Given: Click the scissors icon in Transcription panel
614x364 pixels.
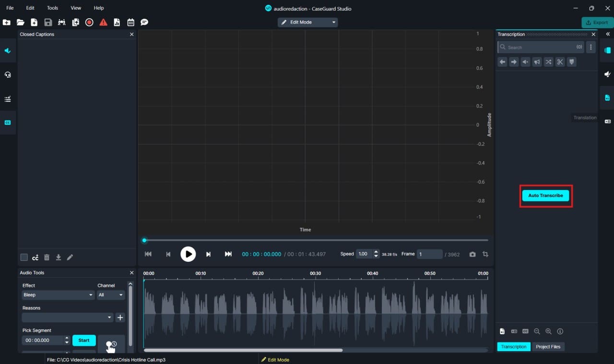Looking at the screenshot, I should pos(560,62).
